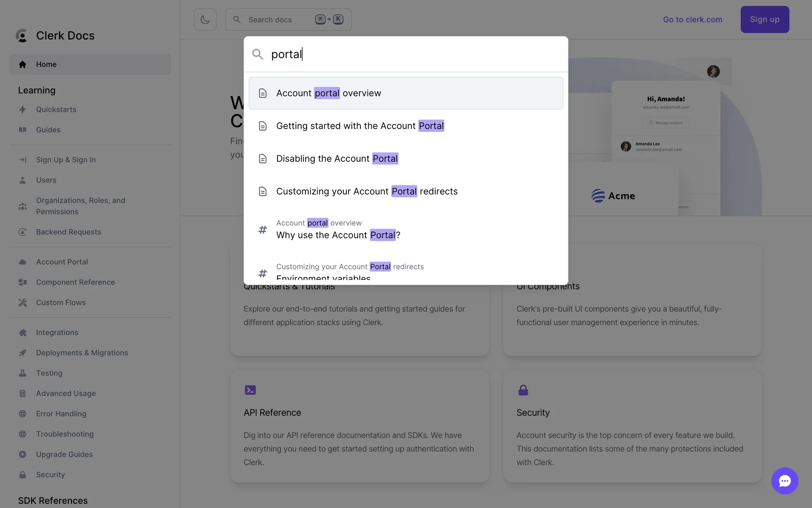This screenshot has height=508, width=812.
Task: Follow the Go to clerk.com link
Action: [692, 19]
